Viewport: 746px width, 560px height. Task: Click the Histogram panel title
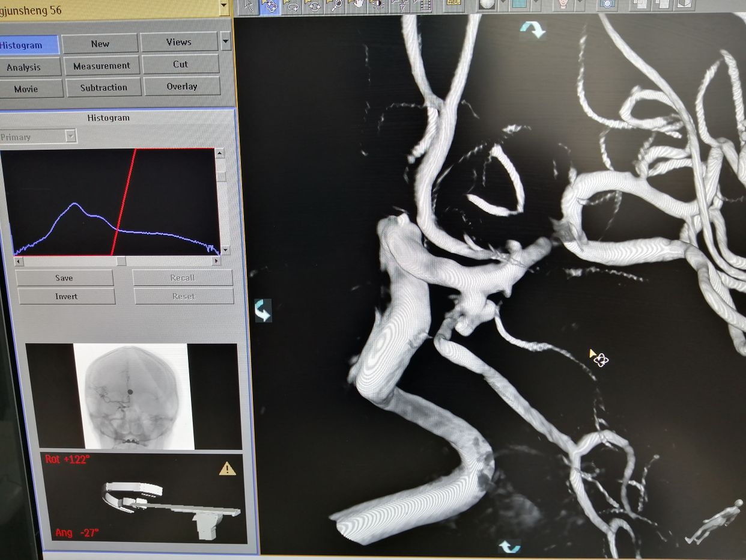108,118
